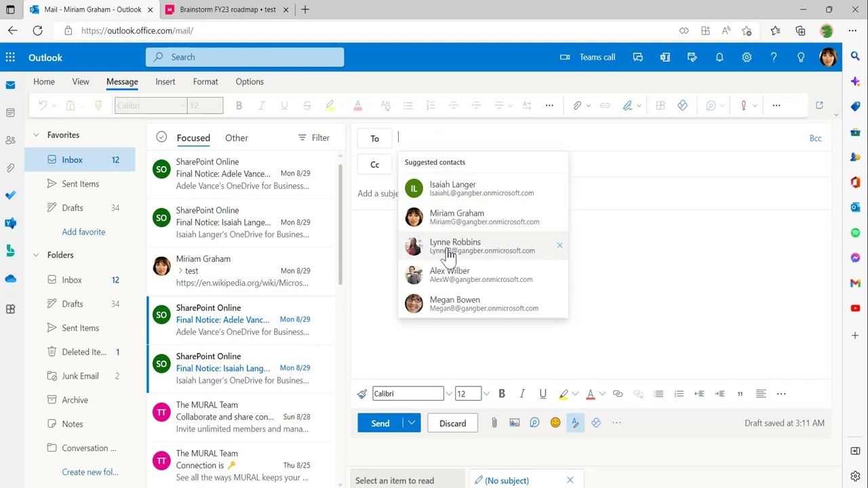The height and width of the screenshot is (488, 868).
Task: Open OneDrive cloud in the left rail
Action: pos(10,279)
